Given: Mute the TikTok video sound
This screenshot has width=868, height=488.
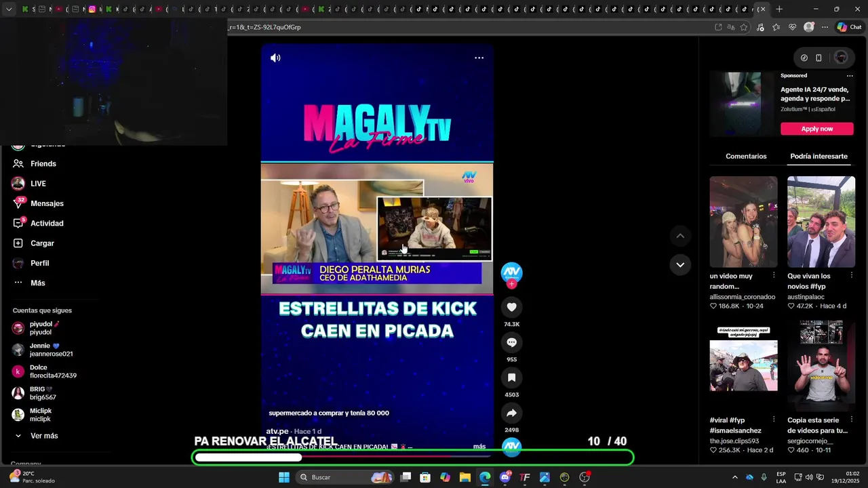Looking at the screenshot, I should 275,58.
